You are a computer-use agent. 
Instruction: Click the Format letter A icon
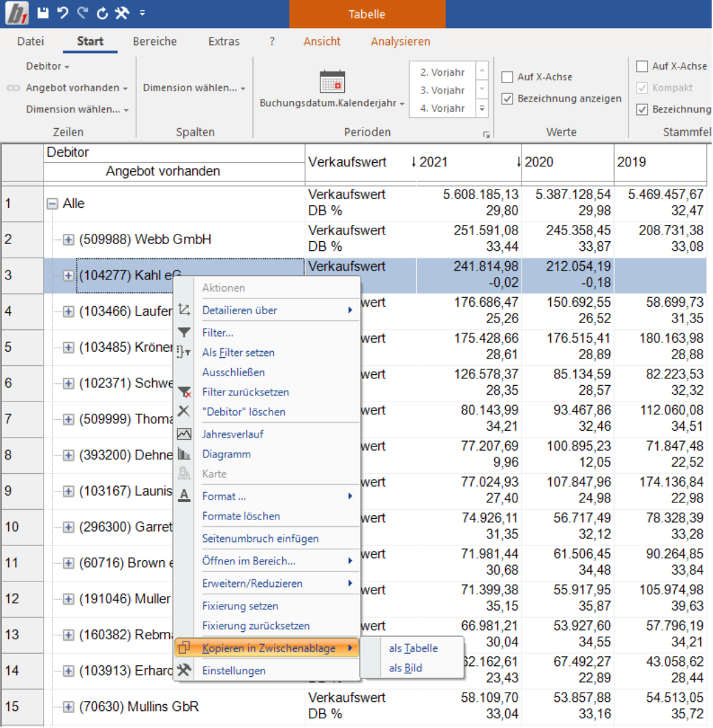(x=184, y=496)
